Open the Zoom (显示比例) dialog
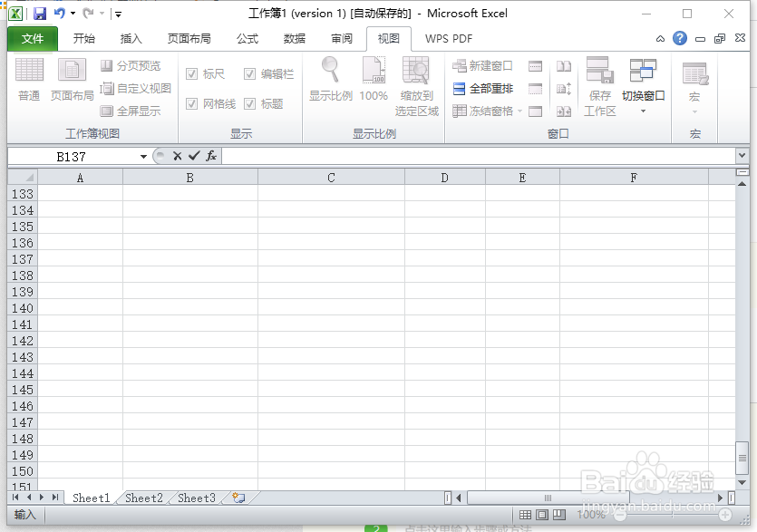Viewport: 757px width, 532px height. 329,86
